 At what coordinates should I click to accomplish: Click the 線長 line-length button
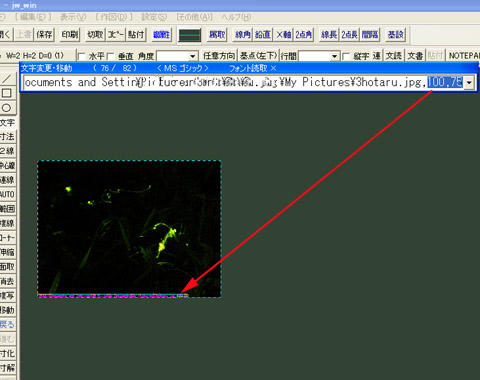click(329, 34)
